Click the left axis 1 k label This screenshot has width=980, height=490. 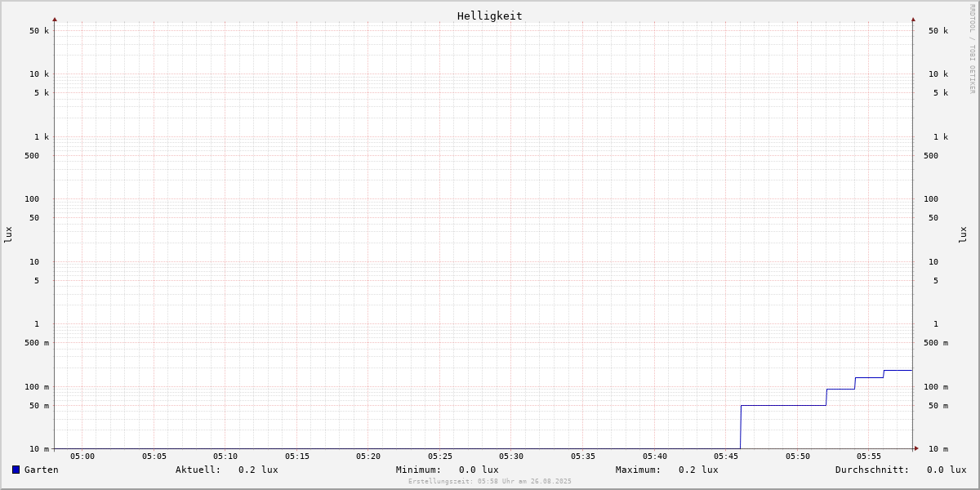(x=42, y=137)
